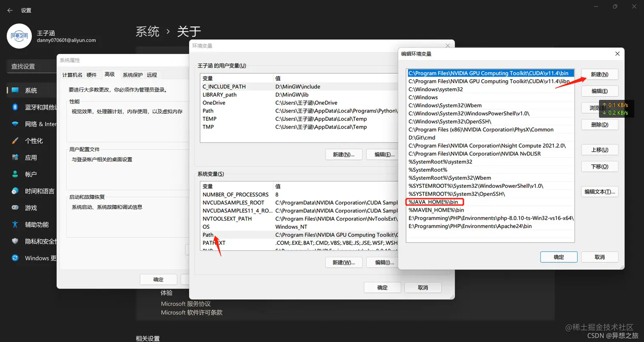Open the Bluetooth 蓝牙和其他设备 sidebar icon
This screenshot has height=342, width=644.
[x=15, y=107]
